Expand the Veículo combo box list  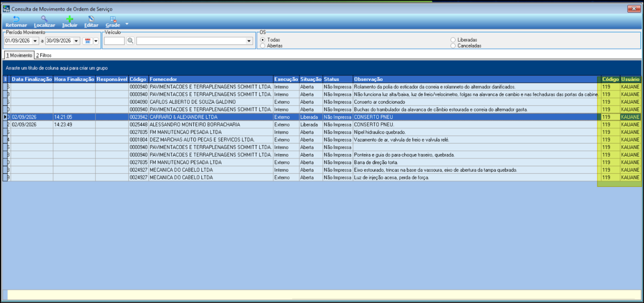tap(249, 41)
